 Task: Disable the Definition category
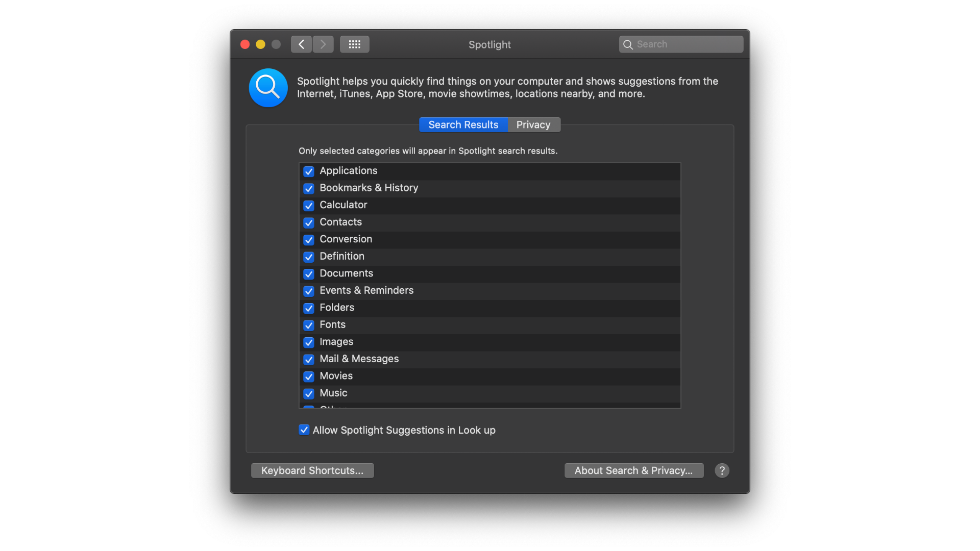308,257
